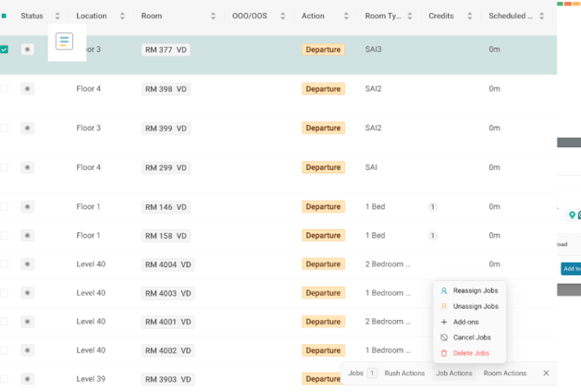Click the status icon in the RM 299 row

click(x=28, y=167)
